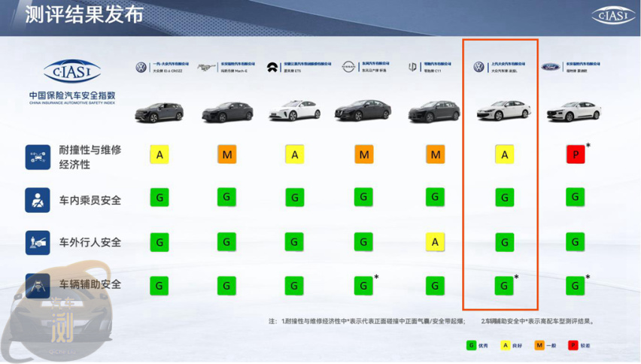Click NIO ET5 yellow A crashworthiness badge
641x364 pixels.
click(x=294, y=154)
